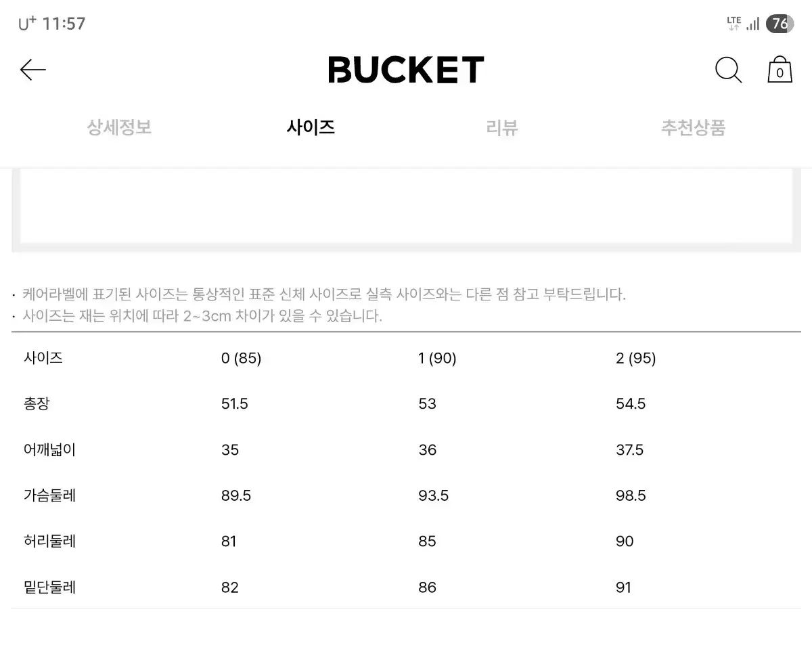Tap the 0 (85) size column header
This screenshot has width=812, height=649.
click(241, 358)
